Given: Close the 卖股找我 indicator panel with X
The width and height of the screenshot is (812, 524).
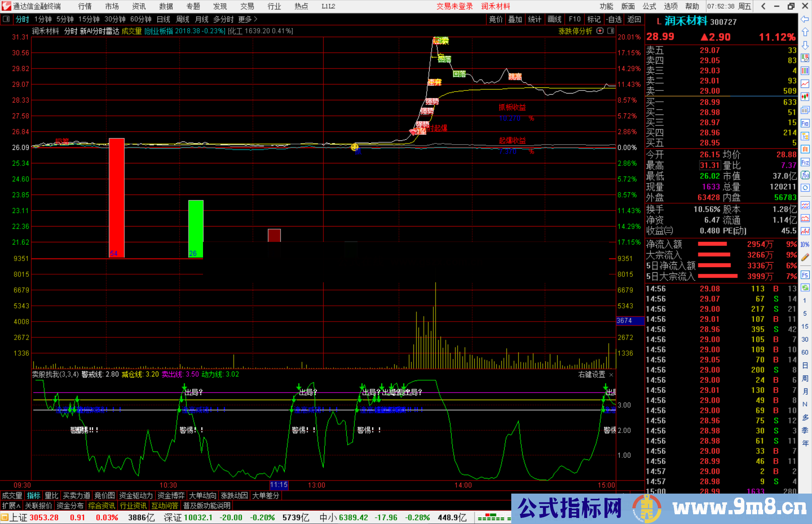Looking at the screenshot, I should (611, 375).
